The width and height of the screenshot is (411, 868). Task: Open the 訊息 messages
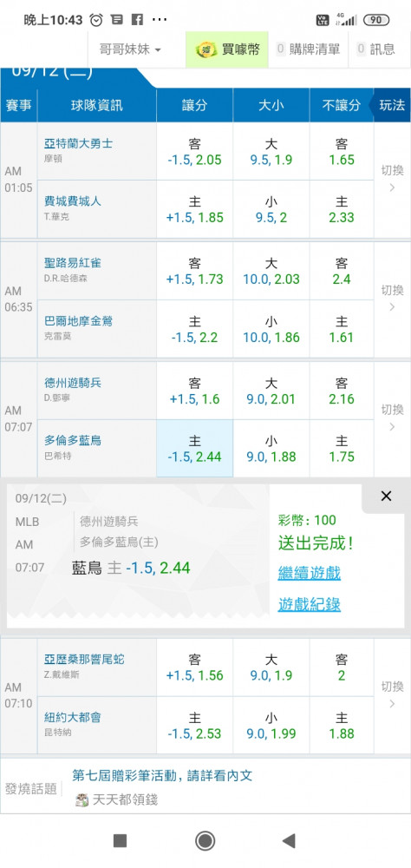coord(376,49)
